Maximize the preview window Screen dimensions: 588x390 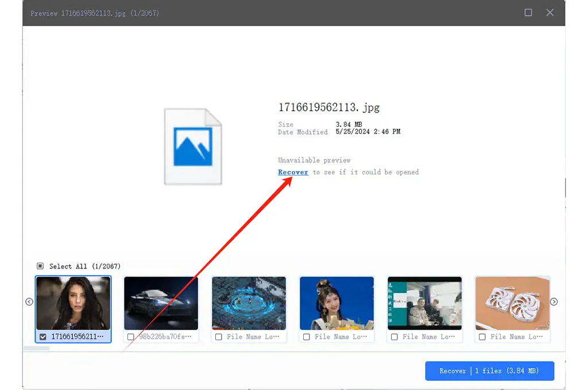528,12
